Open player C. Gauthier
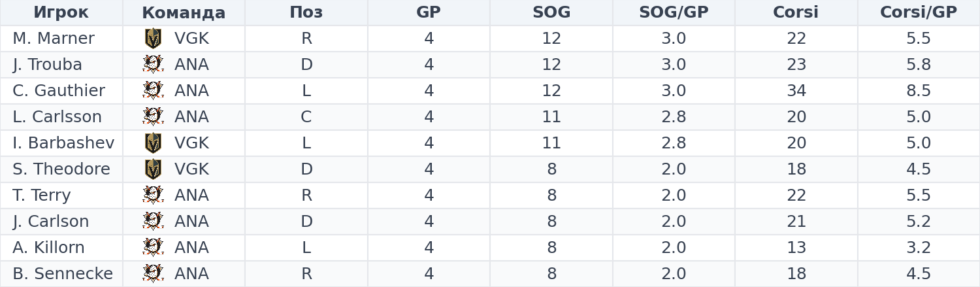The height and width of the screenshot is (287, 980). [x=59, y=91]
